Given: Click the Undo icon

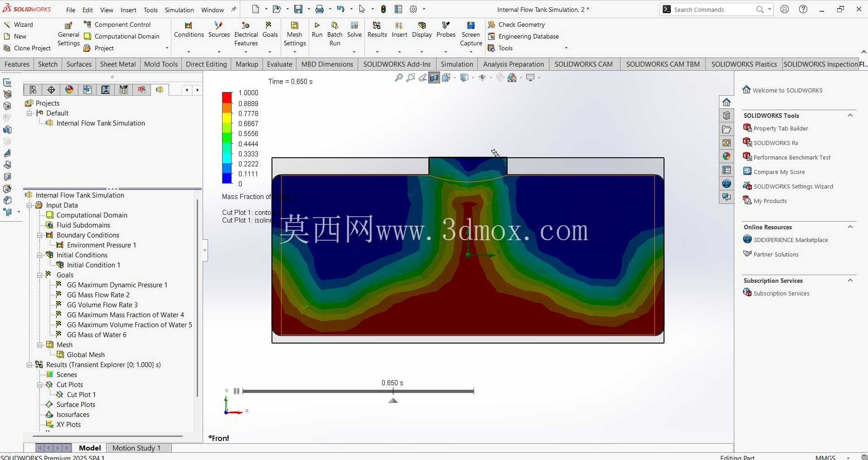Looking at the screenshot, I should coord(341,9).
